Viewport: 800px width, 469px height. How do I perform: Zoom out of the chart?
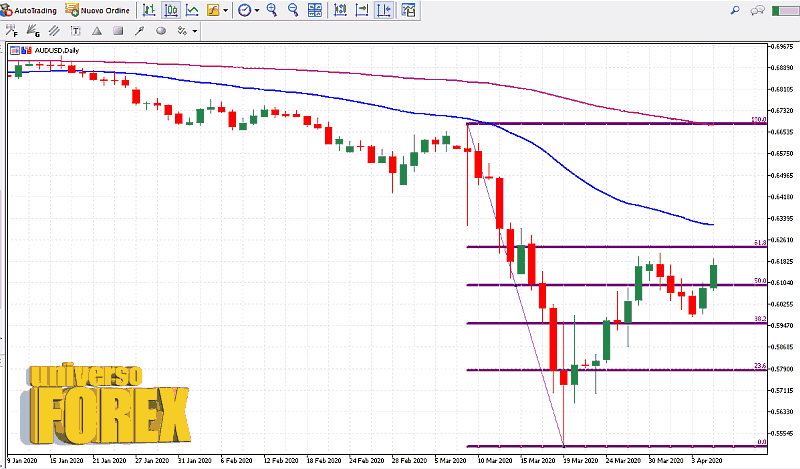(293, 10)
